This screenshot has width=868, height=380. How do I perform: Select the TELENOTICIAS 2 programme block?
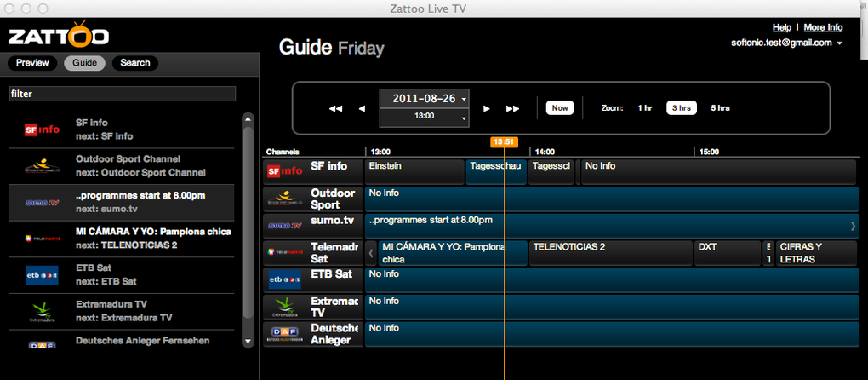[x=611, y=253]
